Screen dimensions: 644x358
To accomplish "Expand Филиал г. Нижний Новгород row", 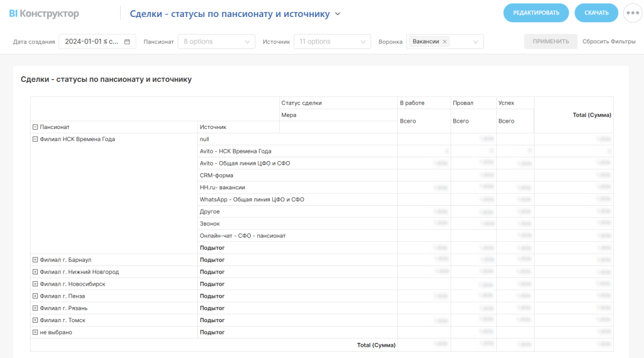I will pyautogui.click(x=35, y=272).
